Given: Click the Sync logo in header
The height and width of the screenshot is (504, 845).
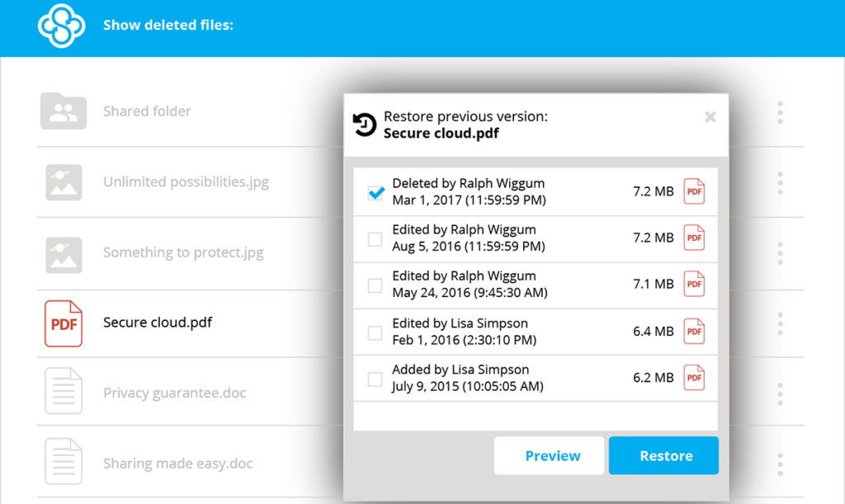Looking at the screenshot, I should point(62,26).
